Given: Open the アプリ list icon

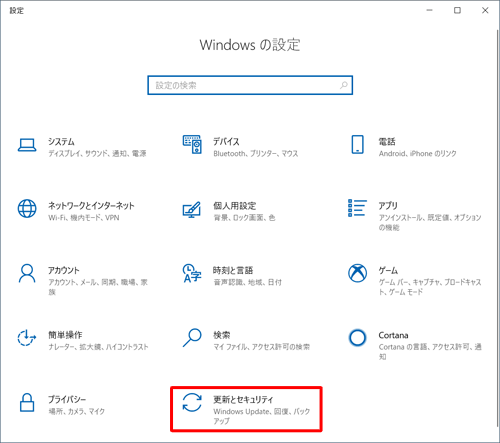Looking at the screenshot, I should [357, 208].
